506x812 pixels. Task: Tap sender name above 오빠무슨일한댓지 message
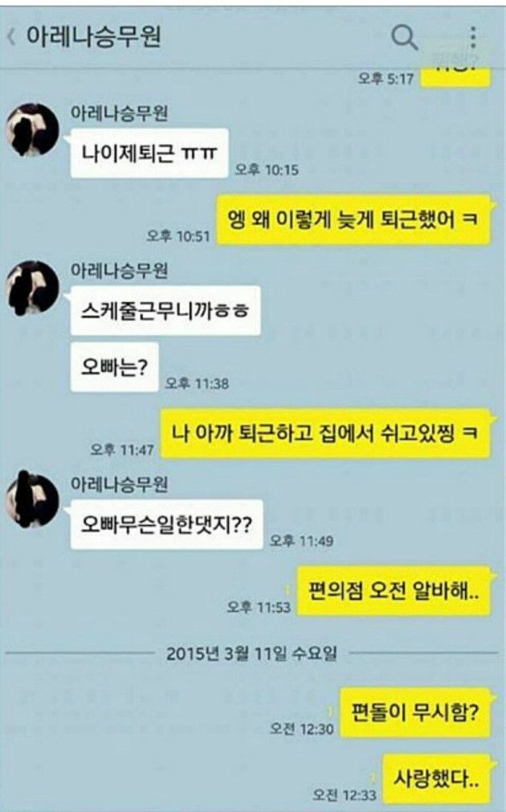click(x=119, y=484)
